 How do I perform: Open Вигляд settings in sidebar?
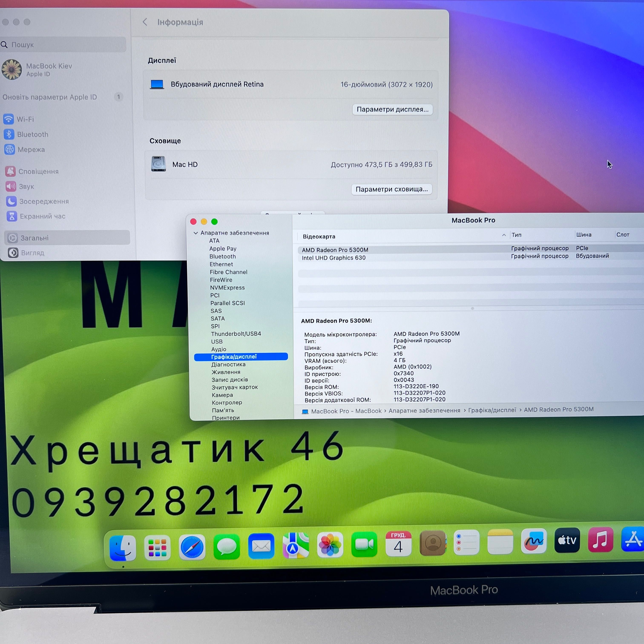[x=26, y=253]
